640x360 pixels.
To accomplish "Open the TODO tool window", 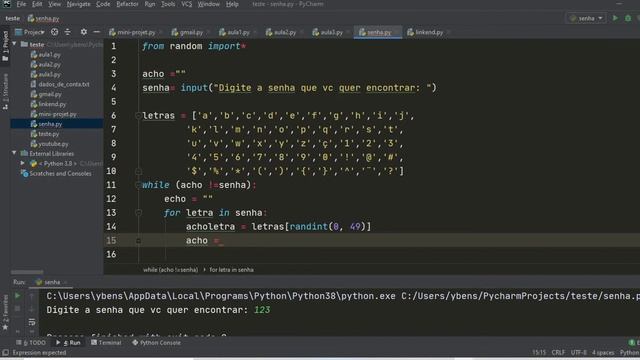I will pos(31,343).
